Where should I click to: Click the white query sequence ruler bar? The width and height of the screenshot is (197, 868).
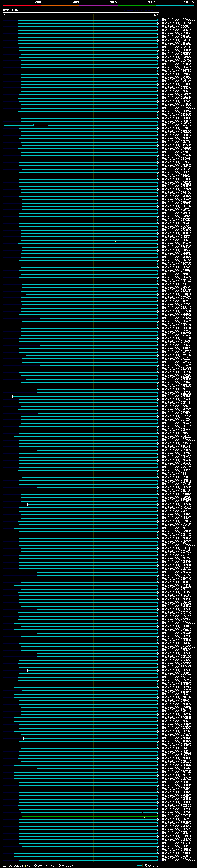[81, 12]
